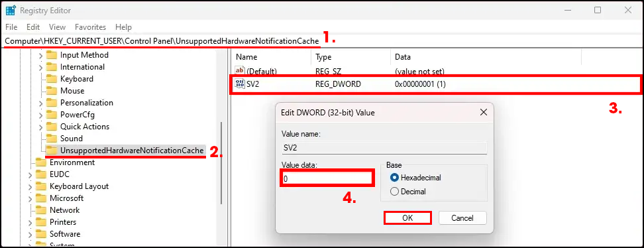Expand the International key

[40, 67]
